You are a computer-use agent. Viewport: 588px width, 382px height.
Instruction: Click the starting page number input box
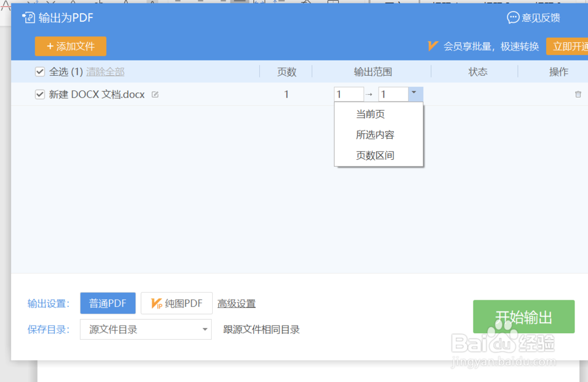click(x=348, y=94)
